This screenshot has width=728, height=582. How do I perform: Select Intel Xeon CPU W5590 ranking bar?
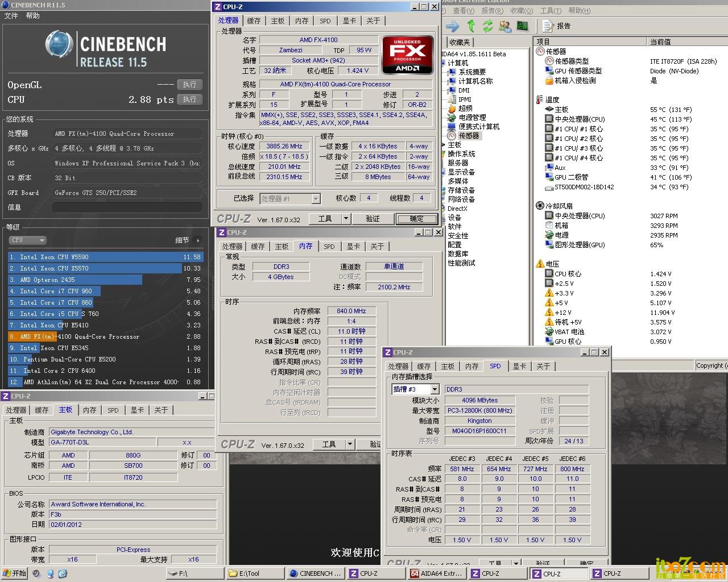tap(105, 257)
